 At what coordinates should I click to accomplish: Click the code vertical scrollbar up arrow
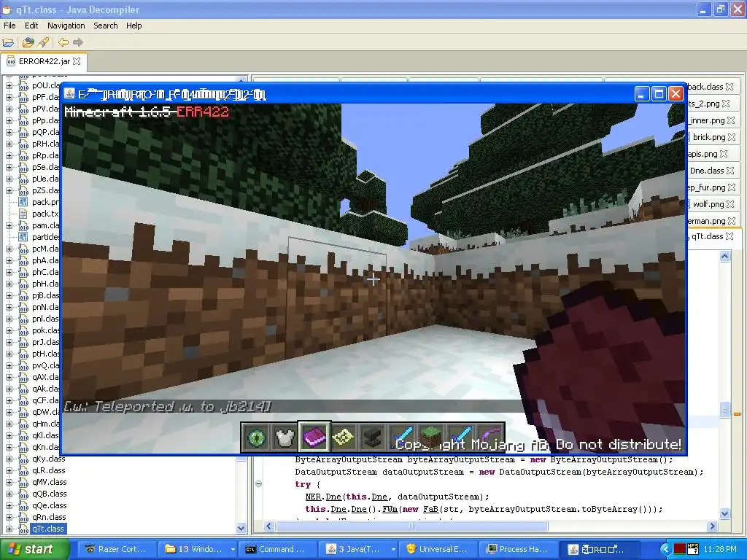click(724, 257)
